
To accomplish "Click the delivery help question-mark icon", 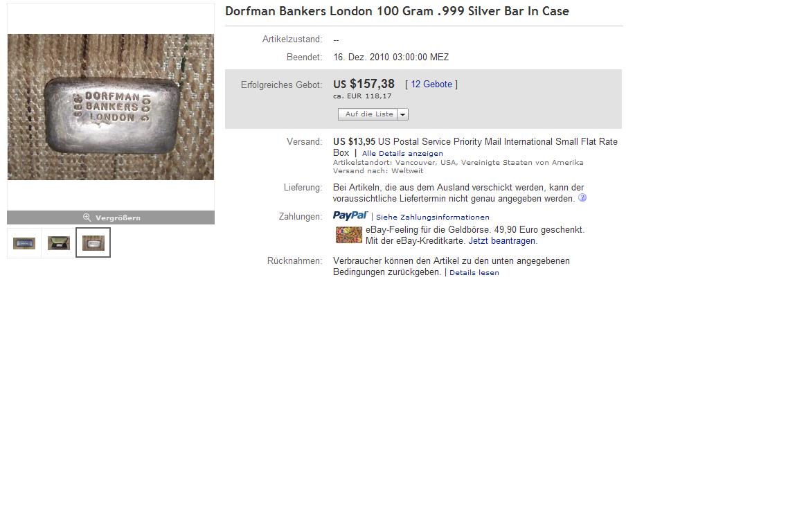I will [582, 198].
